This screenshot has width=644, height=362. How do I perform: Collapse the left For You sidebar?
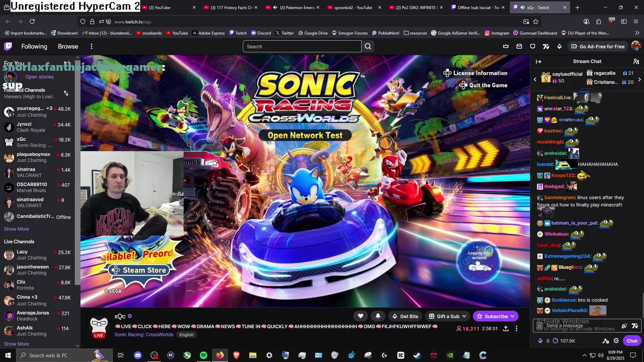66,63
